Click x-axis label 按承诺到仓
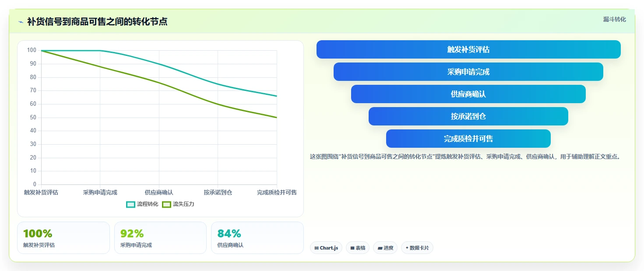The width and height of the screenshot is (644, 271). coord(218,192)
